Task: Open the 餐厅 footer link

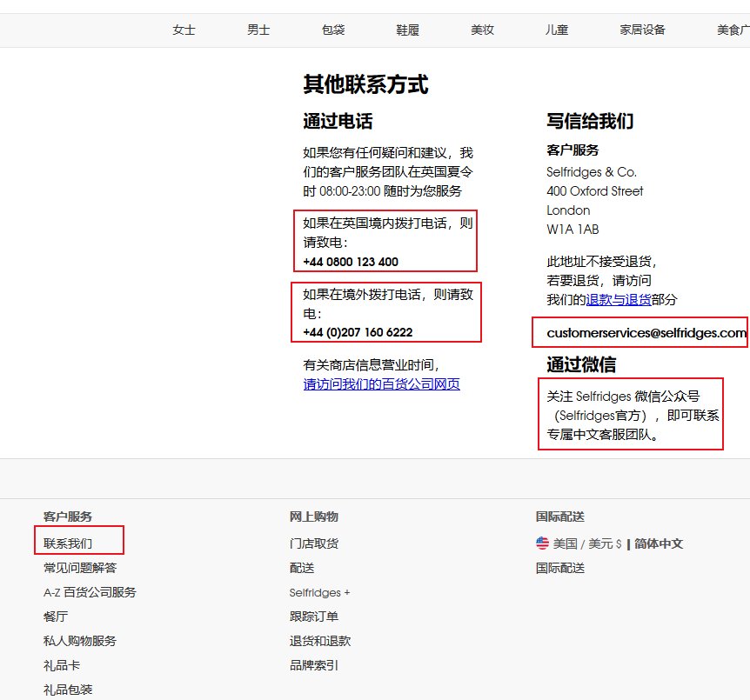Action: point(56,617)
